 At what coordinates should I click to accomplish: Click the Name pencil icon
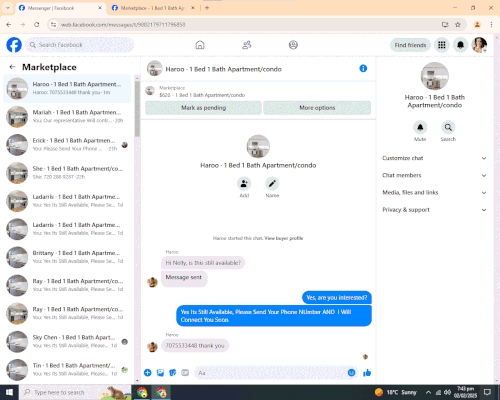pyautogui.click(x=272, y=184)
